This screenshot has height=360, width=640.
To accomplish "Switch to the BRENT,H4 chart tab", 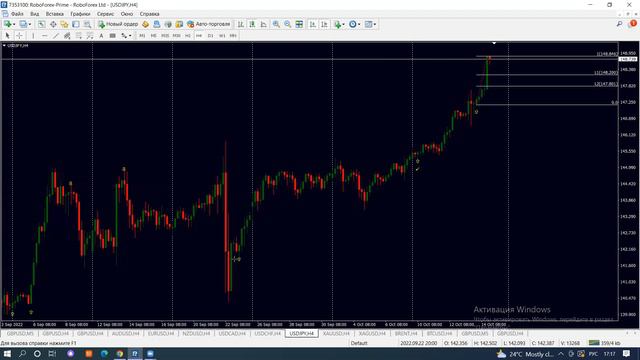I will tap(406, 333).
